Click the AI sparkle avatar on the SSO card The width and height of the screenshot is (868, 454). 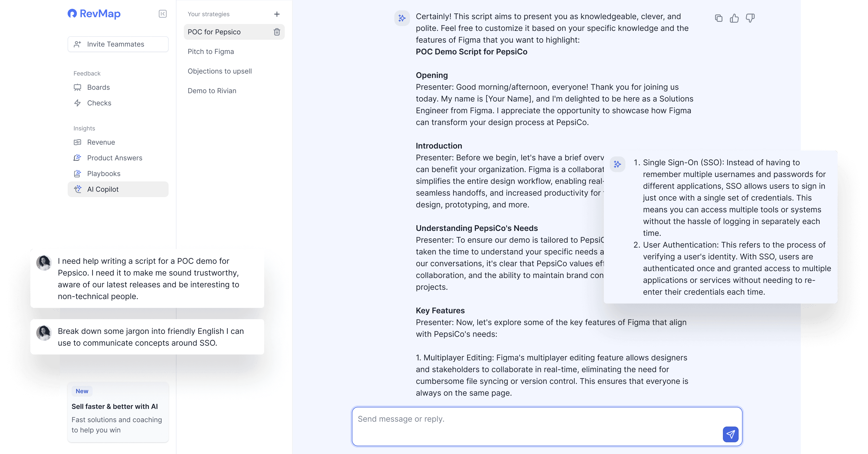[617, 164]
